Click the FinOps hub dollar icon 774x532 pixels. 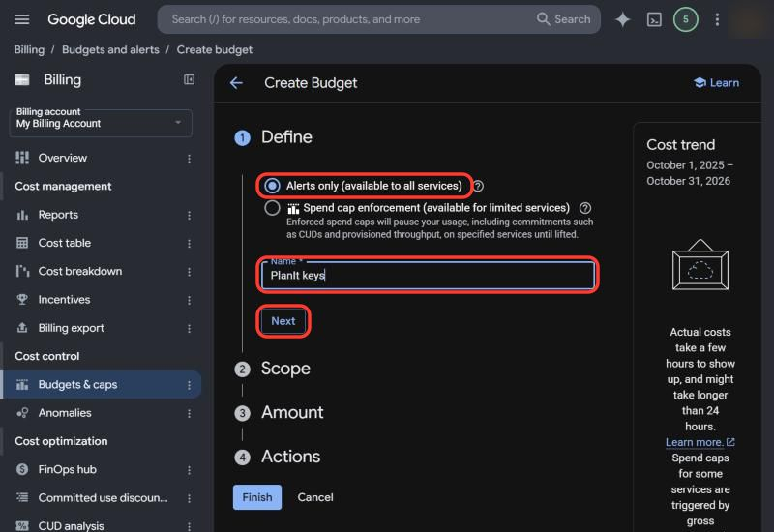(x=22, y=469)
